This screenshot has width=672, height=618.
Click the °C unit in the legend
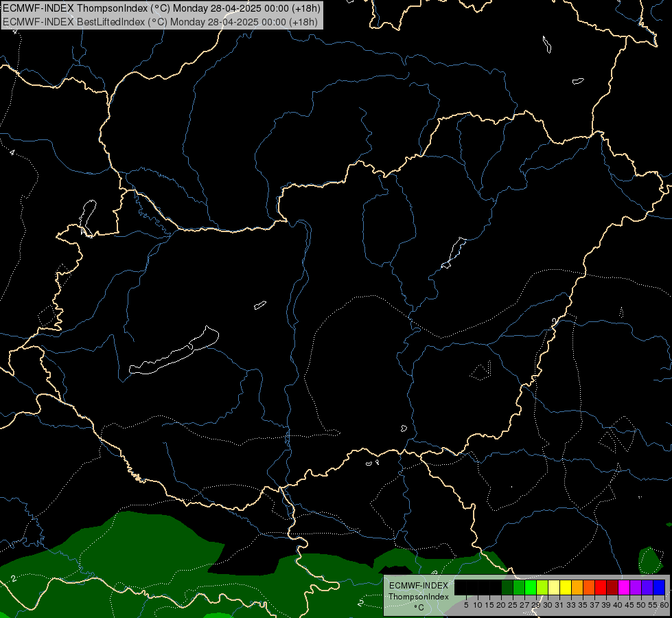pos(419,607)
